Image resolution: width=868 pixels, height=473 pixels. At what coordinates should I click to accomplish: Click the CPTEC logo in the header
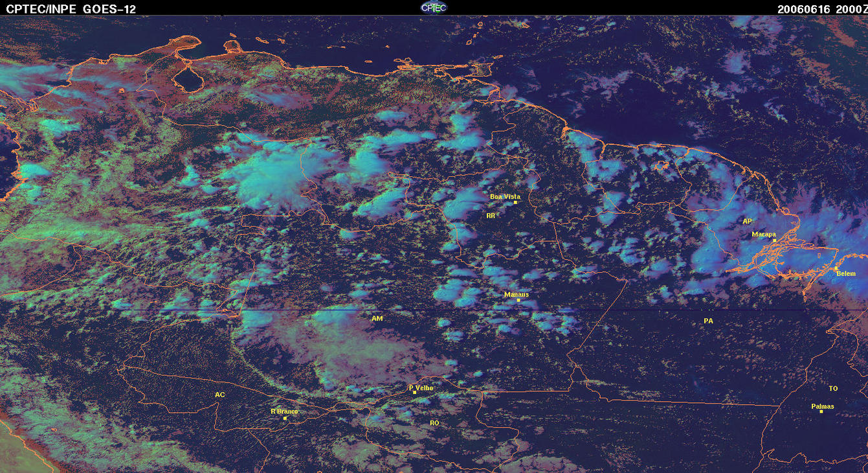434,7
